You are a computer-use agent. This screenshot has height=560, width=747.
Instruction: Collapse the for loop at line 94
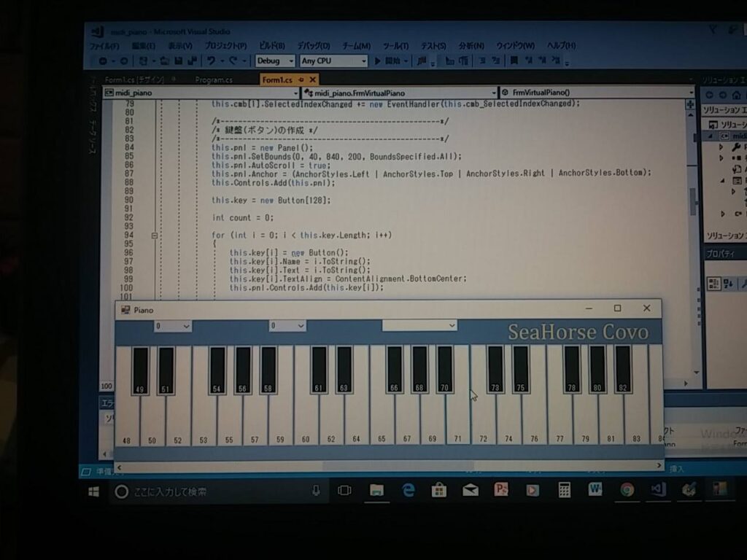(x=155, y=236)
